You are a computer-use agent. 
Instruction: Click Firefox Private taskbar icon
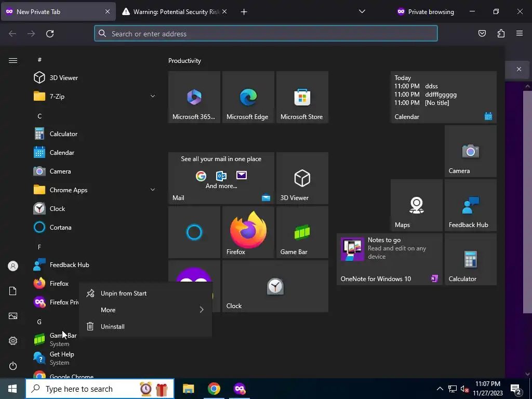click(240, 389)
